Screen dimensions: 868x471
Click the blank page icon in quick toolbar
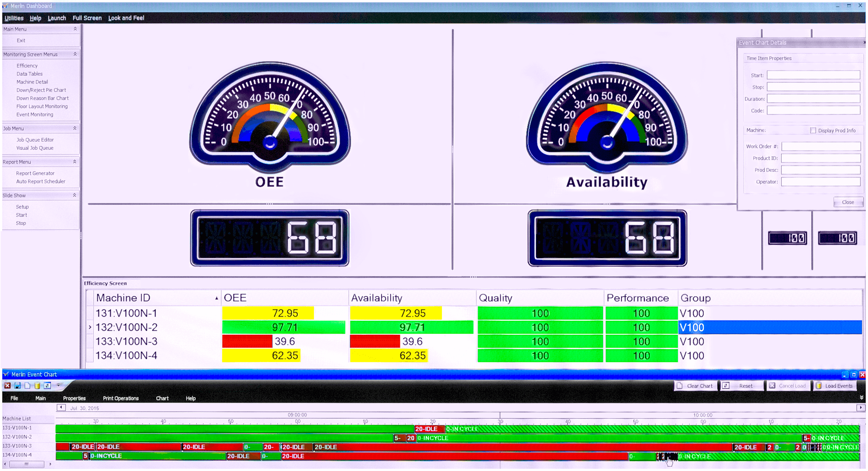(x=27, y=386)
